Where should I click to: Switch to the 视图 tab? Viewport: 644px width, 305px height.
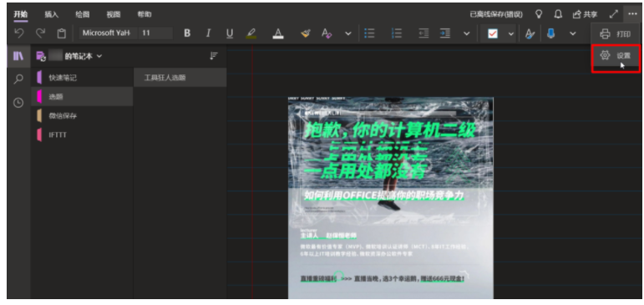pyautogui.click(x=114, y=14)
